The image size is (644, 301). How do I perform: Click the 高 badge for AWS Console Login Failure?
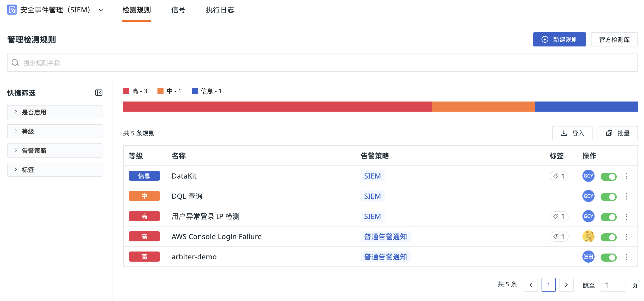point(144,236)
